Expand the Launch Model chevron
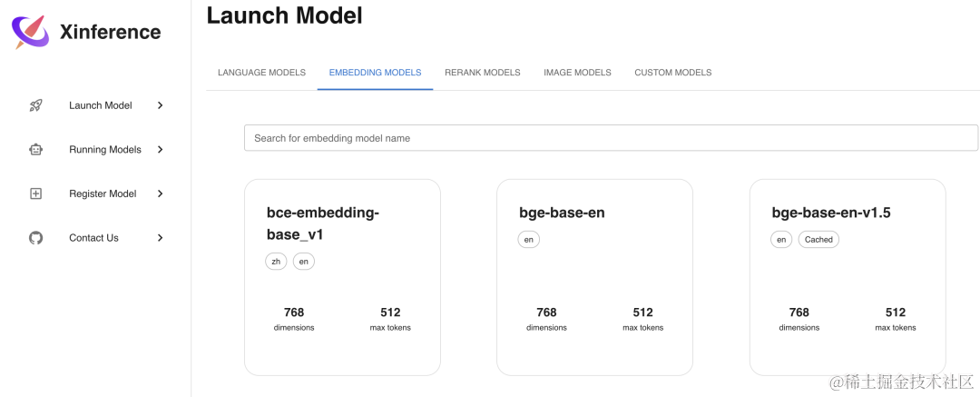Screen dimensions: 980x397 (161, 105)
